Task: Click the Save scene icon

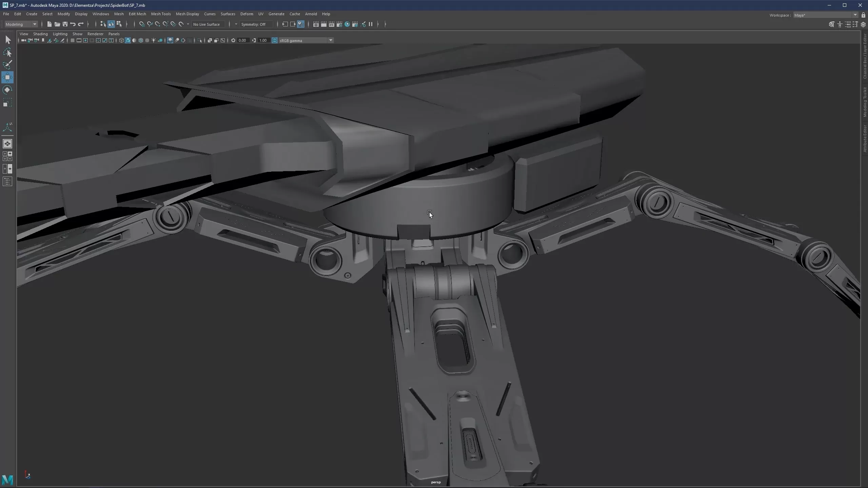Action: [x=65, y=24]
